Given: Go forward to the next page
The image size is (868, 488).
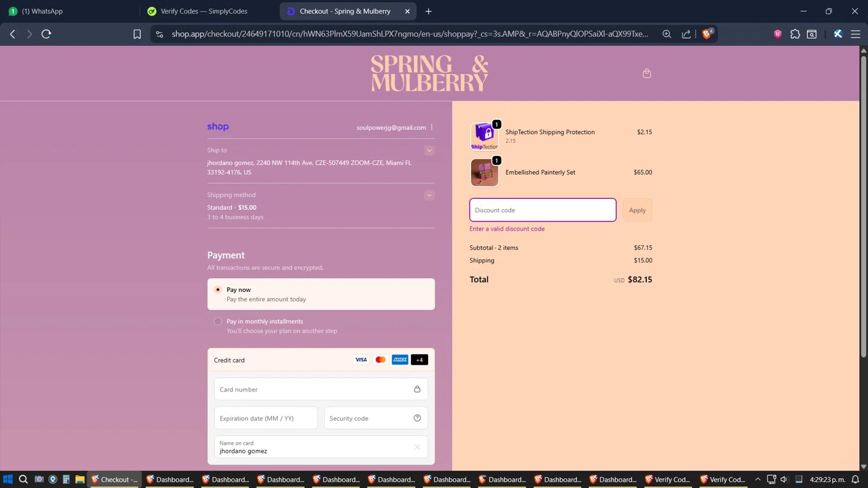Looking at the screenshot, I should [29, 34].
